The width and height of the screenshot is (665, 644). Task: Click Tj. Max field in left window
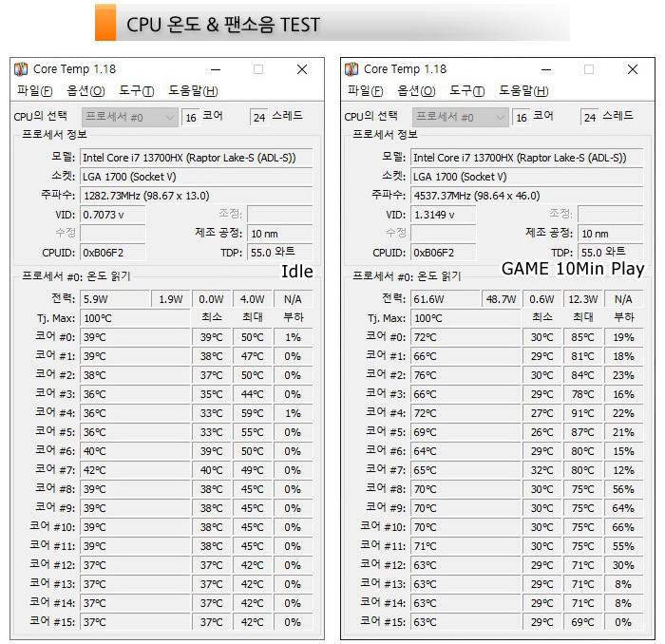(134, 318)
